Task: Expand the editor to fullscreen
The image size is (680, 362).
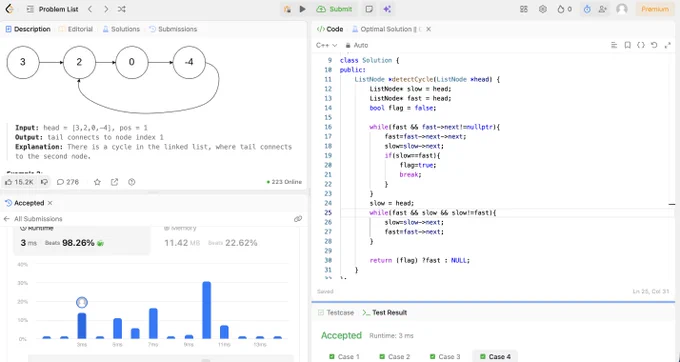Action: pyautogui.click(x=667, y=45)
